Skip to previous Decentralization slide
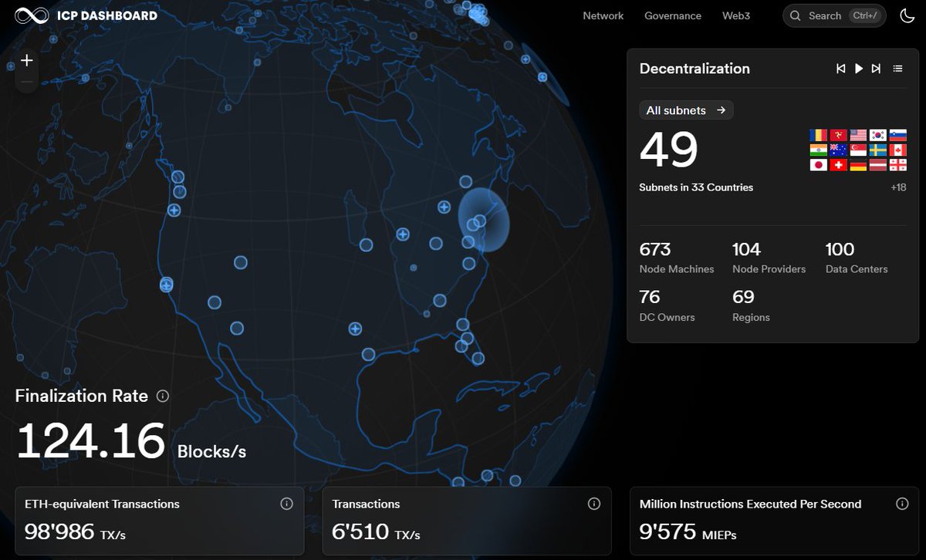The height and width of the screenshot is (560, 926). click(841, 69)
